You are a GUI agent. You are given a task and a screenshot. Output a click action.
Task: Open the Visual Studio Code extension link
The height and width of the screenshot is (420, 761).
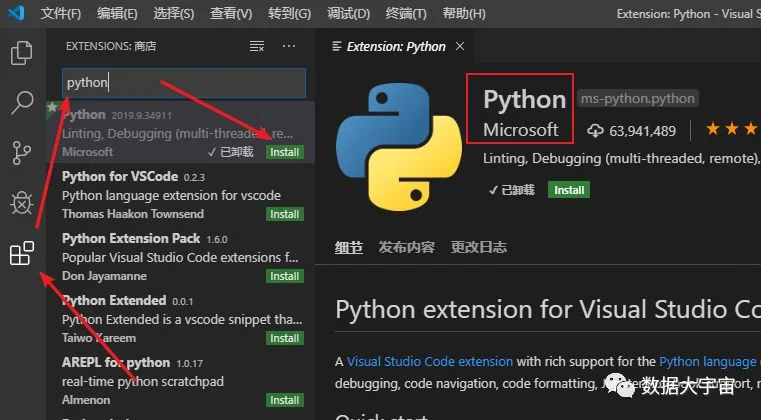pyautogui.click(x=430, y=361)
